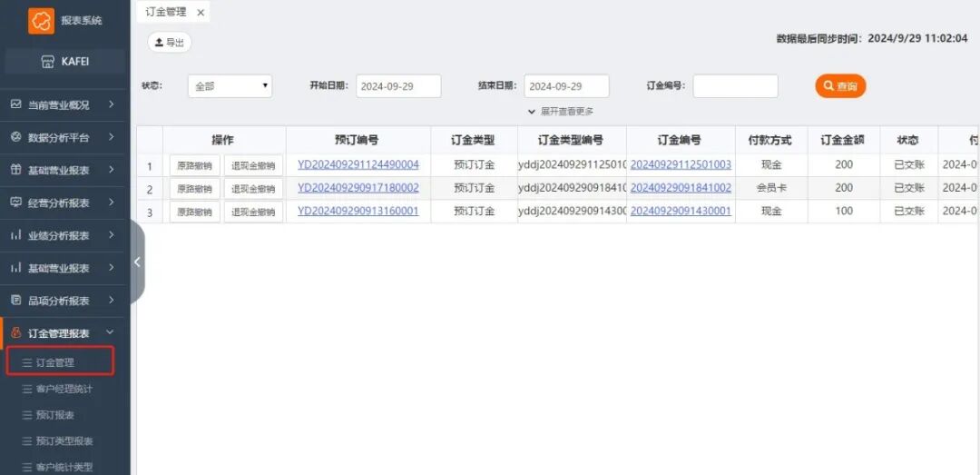980x475 pixels.
Task: Expand the 数据分析平台 menu chevron
Action: tap(111, 137)
